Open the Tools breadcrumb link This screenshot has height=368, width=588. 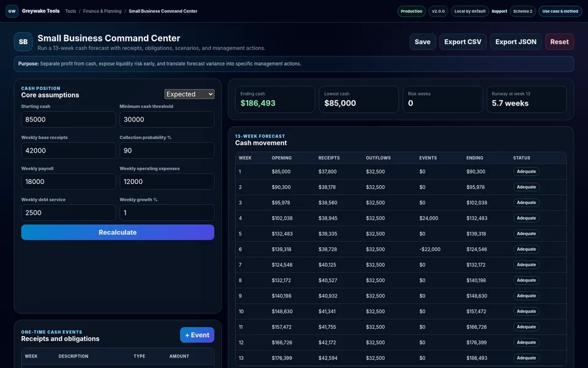(x=70, y=11)
